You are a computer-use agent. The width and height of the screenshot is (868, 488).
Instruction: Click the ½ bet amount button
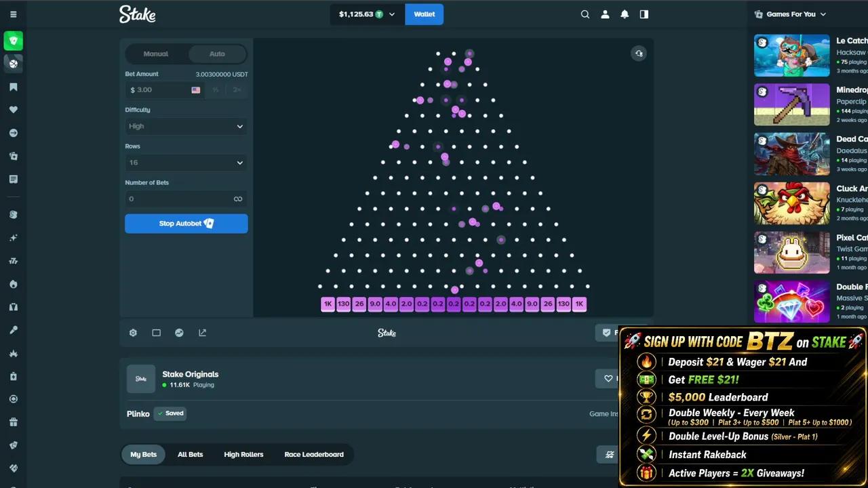216,90
